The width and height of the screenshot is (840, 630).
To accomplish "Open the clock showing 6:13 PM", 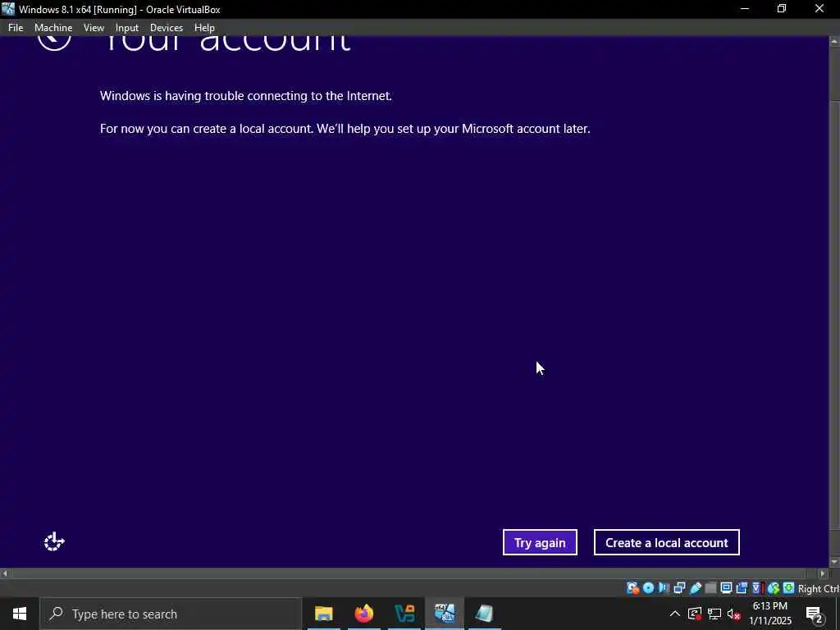I will (x=769, y=614).
